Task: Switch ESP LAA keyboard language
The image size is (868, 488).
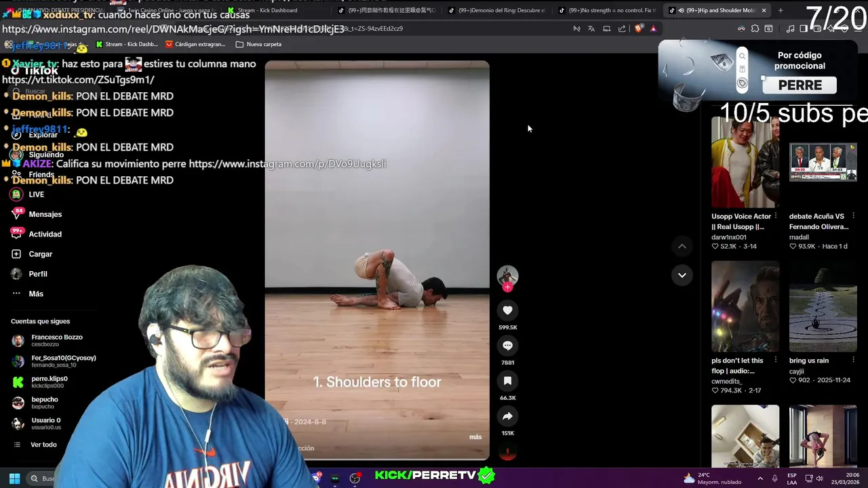Action: tap(792, 479)
